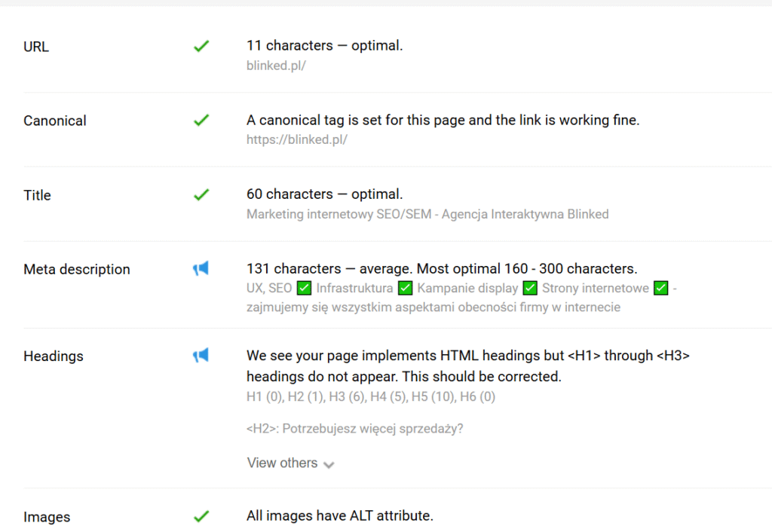Click the green check emoji after "Strony internetowe"
772x532 pixels.
point(661,288)
